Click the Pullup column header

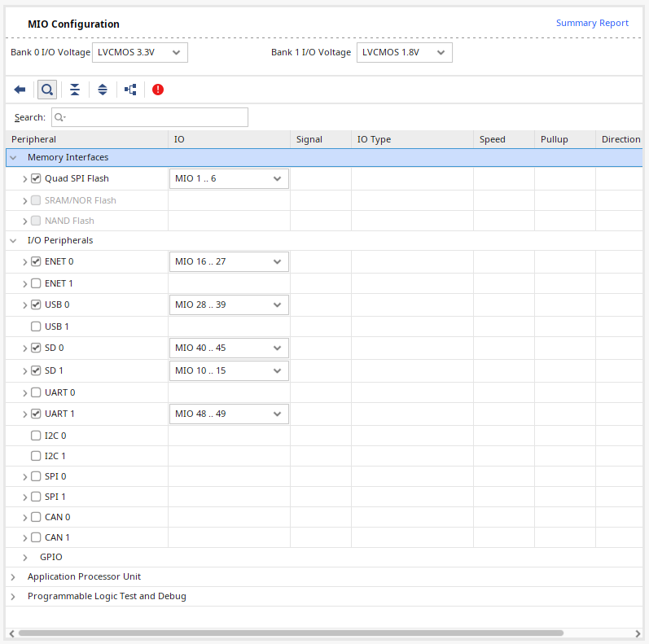[x=565, y=139]
